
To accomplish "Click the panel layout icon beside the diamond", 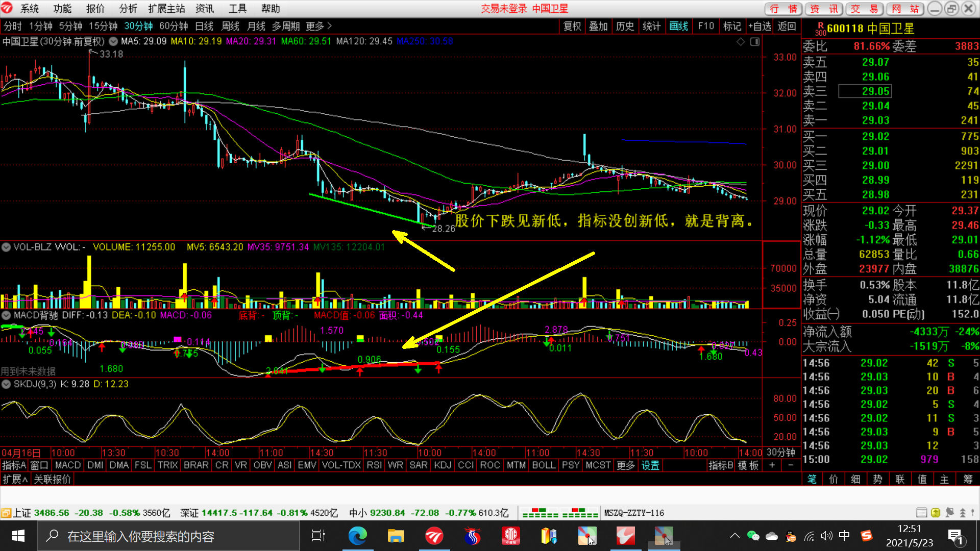I will click(755, 42).
